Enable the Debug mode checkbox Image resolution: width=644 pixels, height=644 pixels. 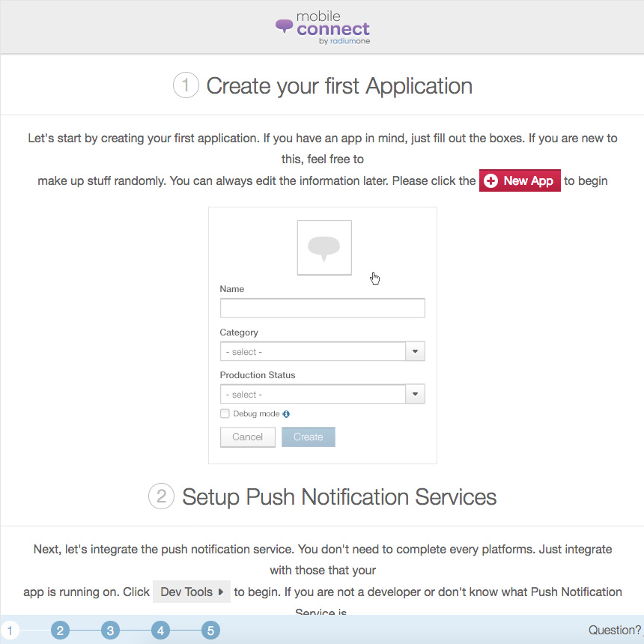(x=225, y=413)
